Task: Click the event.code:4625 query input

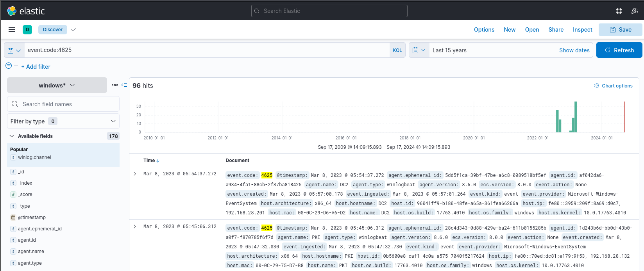Action: click(x=207, y=50)
